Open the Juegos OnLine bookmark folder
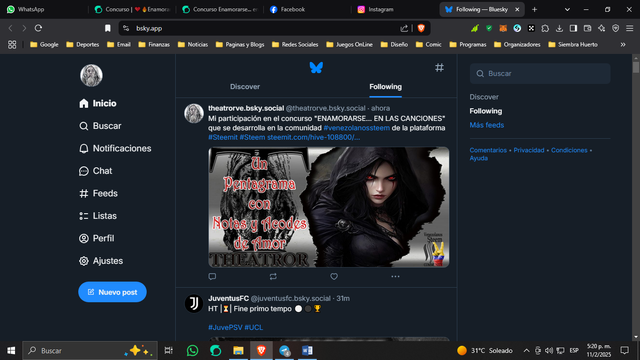 349,44
